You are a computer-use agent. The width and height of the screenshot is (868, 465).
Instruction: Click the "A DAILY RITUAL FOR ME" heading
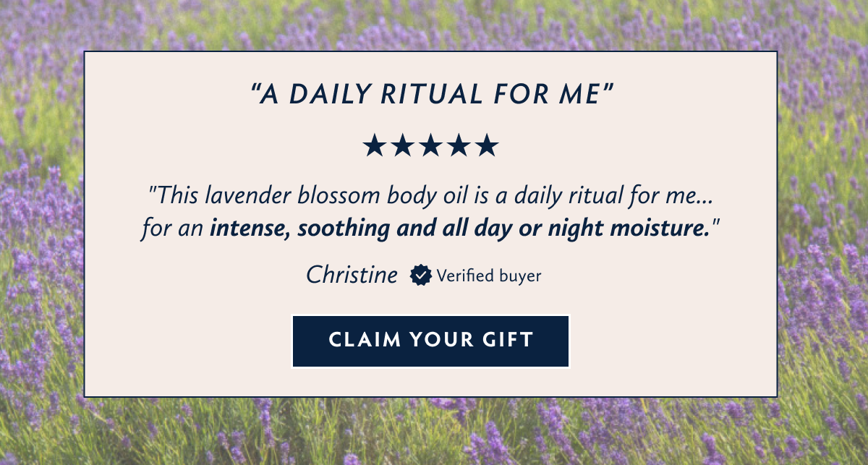pos(432,94)
